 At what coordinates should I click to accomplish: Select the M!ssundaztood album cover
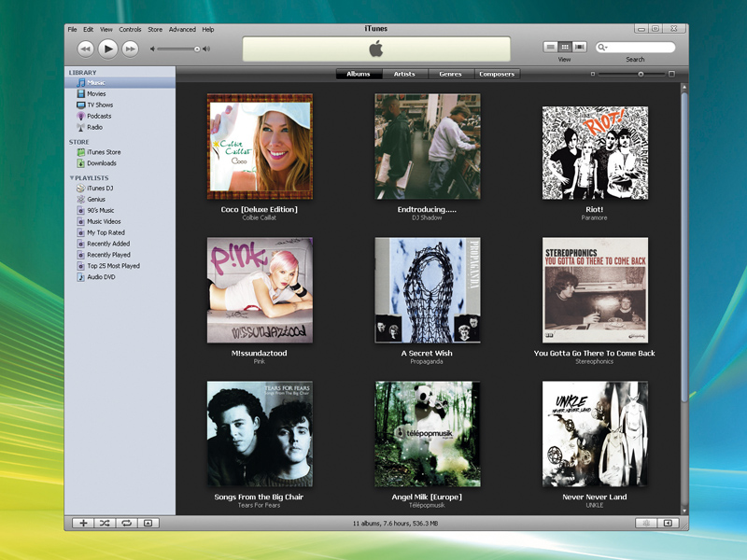point(261,290)
